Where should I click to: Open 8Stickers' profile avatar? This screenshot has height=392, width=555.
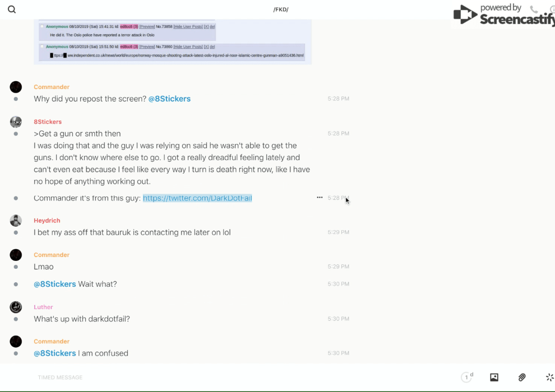tap(16, 122)
